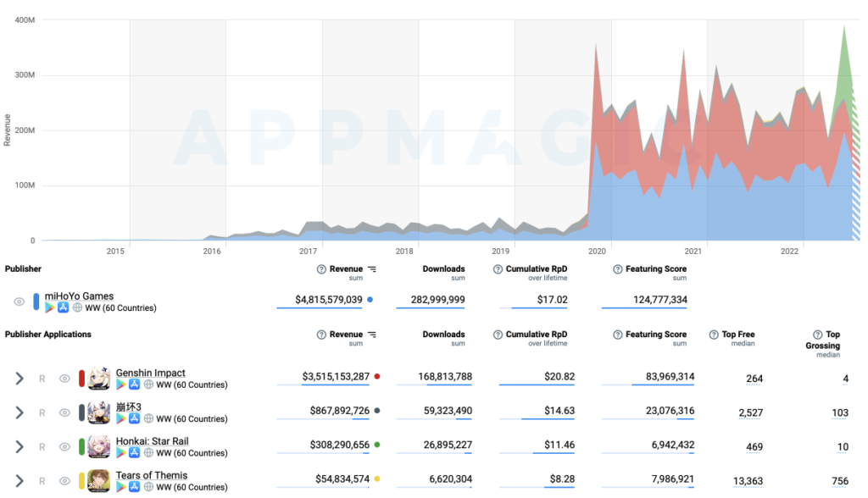Screen dimensions: 868x498
Task: Toggle the eye icon for Honkai: Star Rail
Action: (64, 447)
